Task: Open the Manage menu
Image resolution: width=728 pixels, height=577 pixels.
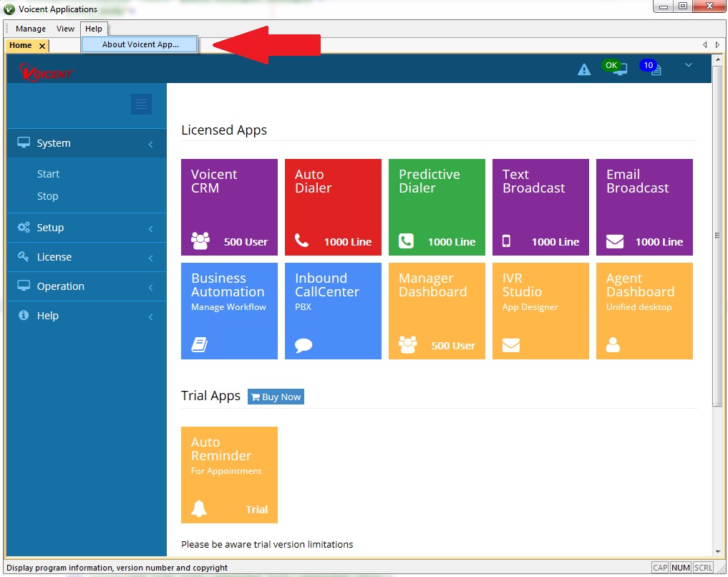Action: [31, 29]
